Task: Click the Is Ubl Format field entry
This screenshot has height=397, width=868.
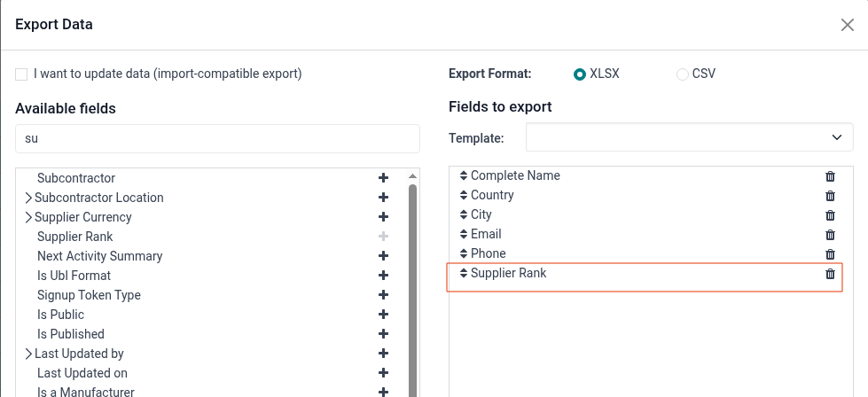Action: [x=74, y=276]
